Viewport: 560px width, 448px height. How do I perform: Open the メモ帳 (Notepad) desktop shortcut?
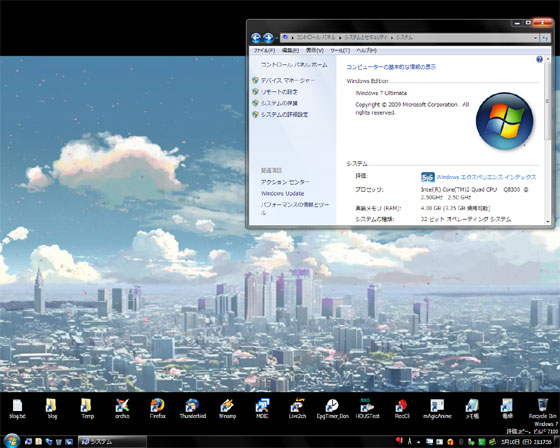point(472,409)
